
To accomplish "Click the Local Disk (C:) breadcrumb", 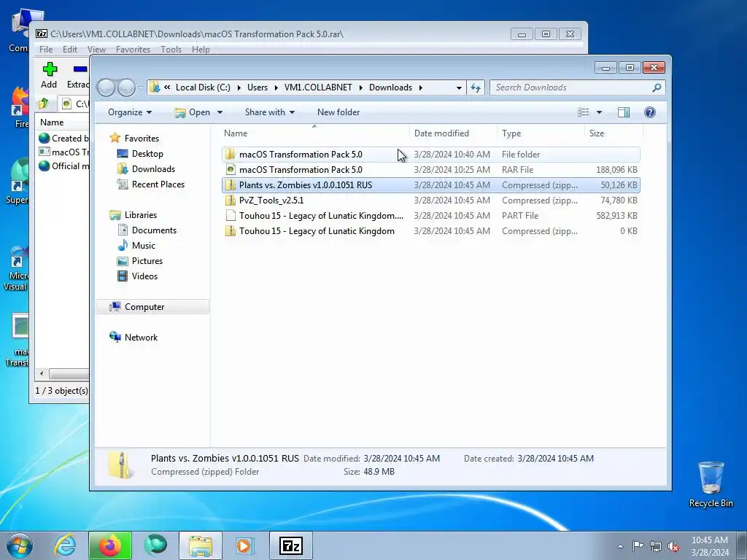I will point(203,87).
